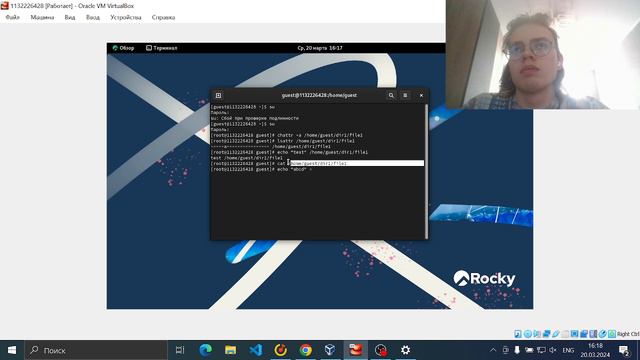Image resolution: width=640 pixels, height=360 pixels.
Task: Switch the ENG input language
Action: 568,350
